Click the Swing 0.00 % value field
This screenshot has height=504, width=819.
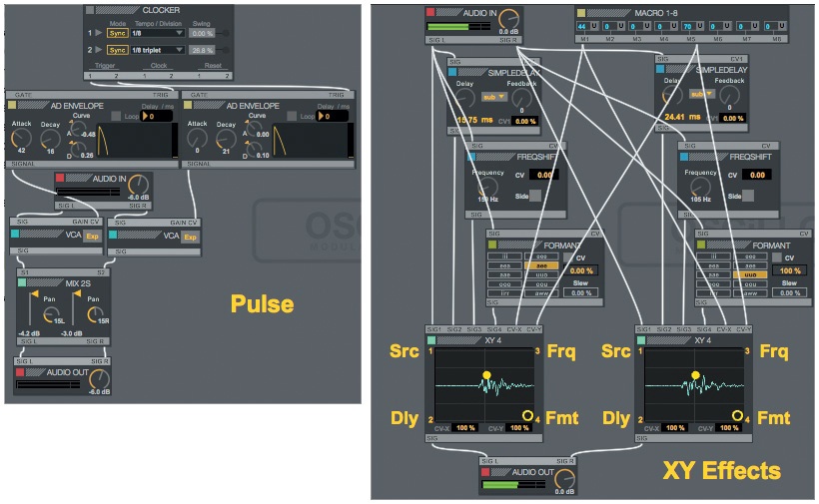point(202,33)
